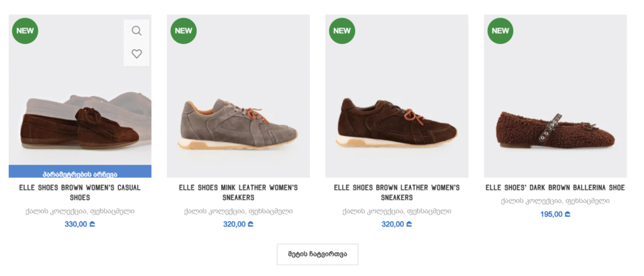
Task: Click NEW badge on brown leather sneakers
Action: [x=341, y=30]
